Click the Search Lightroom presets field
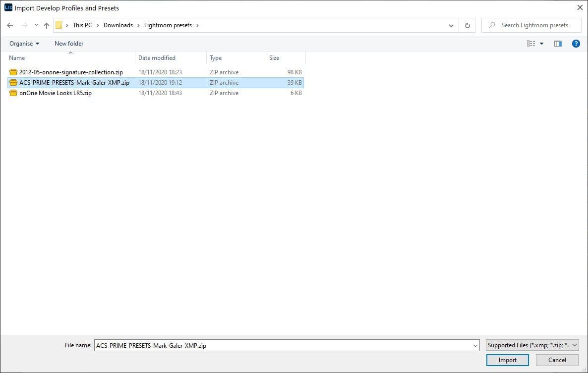This screenshot has height=373, width=588. point(534,25)
